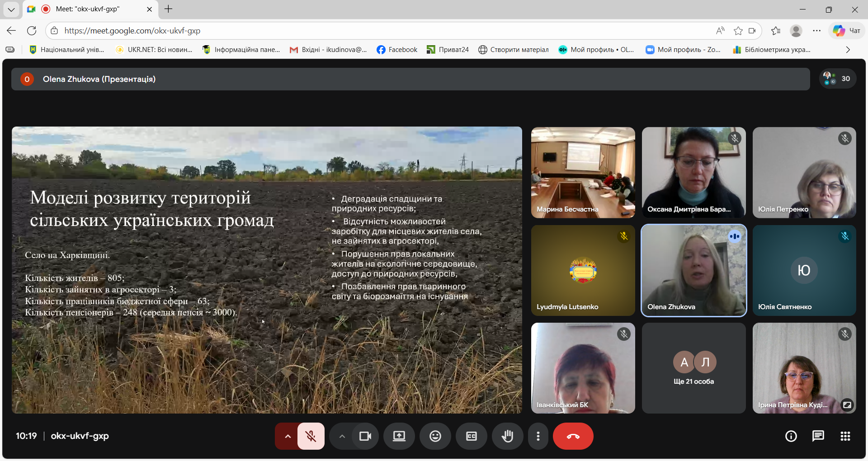Turn on the camera
Image resolution: width=868 pixels, height=461 pixels.
coord(365,436)
